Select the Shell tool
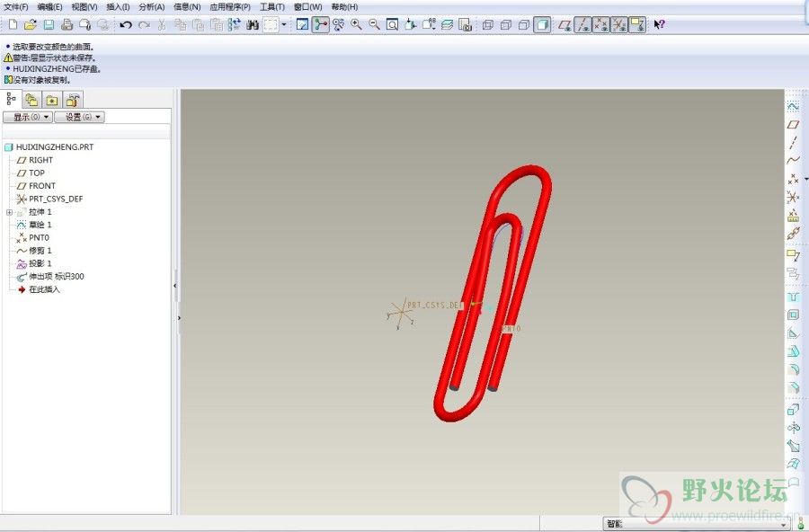 coord(793,315)
